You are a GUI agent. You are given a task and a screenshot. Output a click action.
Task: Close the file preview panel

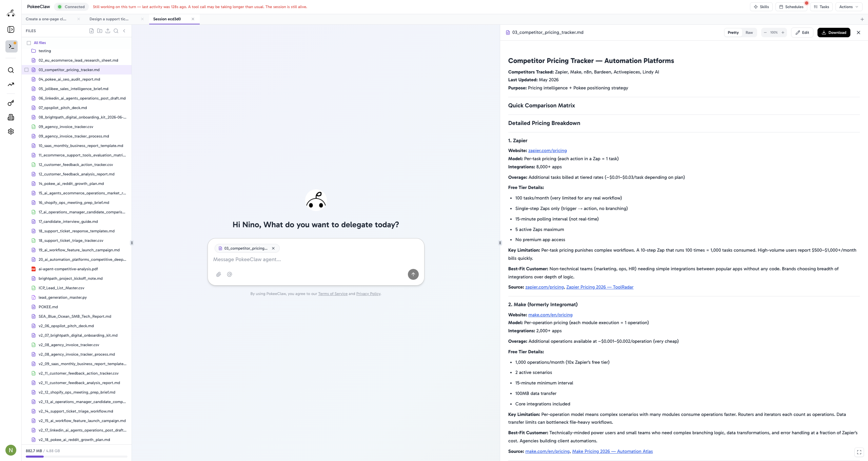coord(859,33)
